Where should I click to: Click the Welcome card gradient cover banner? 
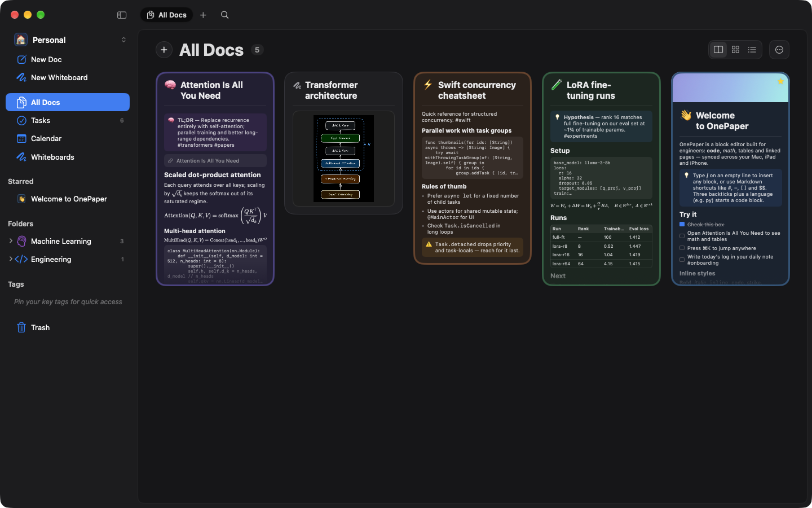[730, 88]
